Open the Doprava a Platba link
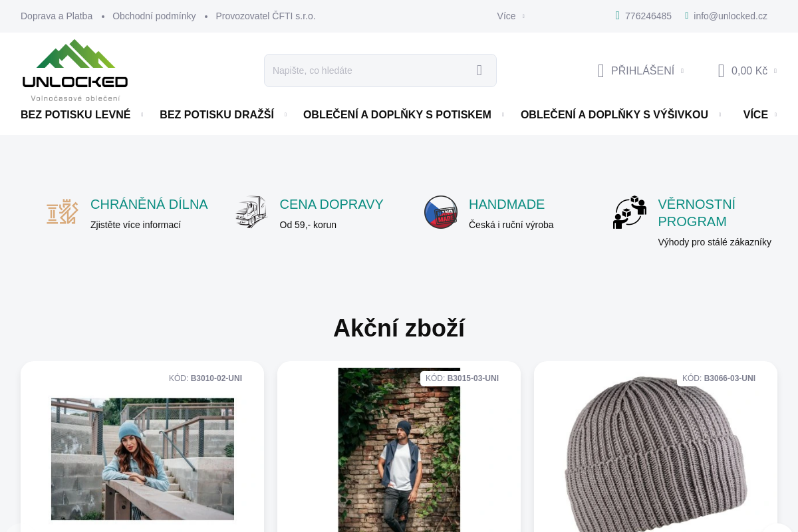This screenshot has width=798, height=532. click(57, 16)
